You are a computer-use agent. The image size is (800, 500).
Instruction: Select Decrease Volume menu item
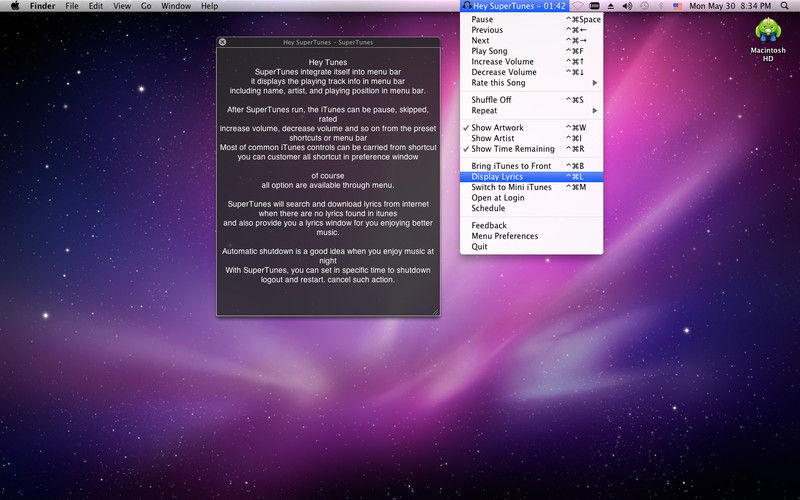click(x=531, y=72)
